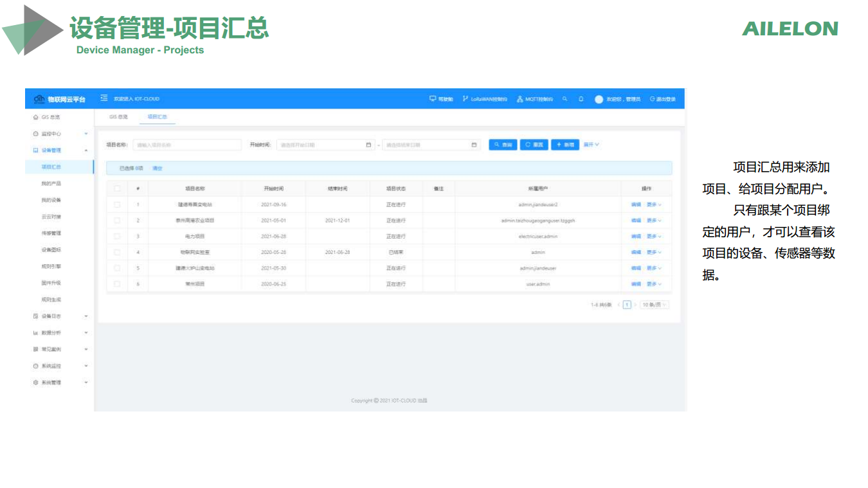Open LoRaWAN控制台 from the top bar

(x=485, y=99)
